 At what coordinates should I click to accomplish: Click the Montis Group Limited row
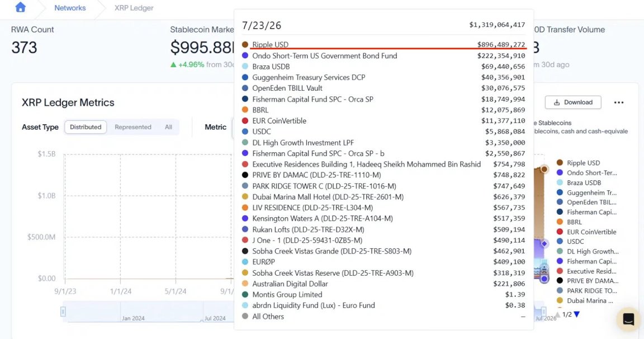point(383,295)
